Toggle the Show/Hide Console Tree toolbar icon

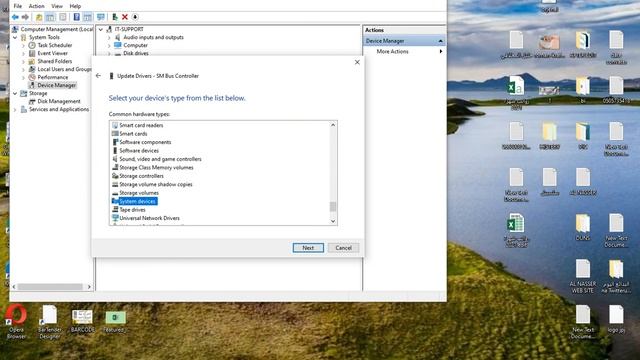pos(50,17)
